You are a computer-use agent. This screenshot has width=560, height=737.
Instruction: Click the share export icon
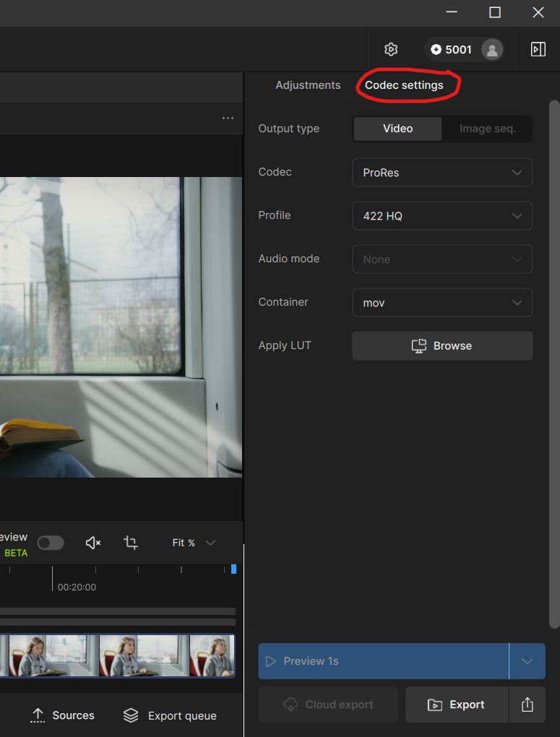coord(527,704)
